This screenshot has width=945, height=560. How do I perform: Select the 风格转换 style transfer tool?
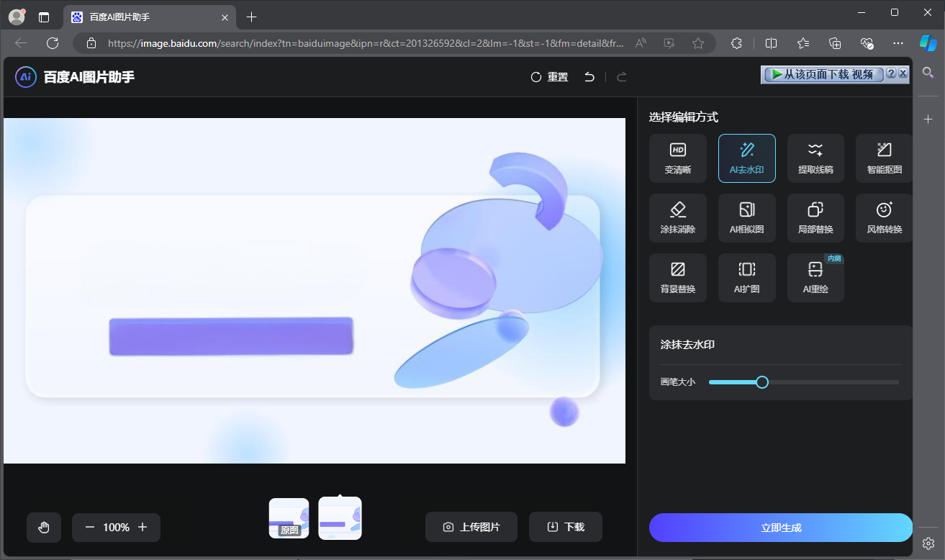884,218
